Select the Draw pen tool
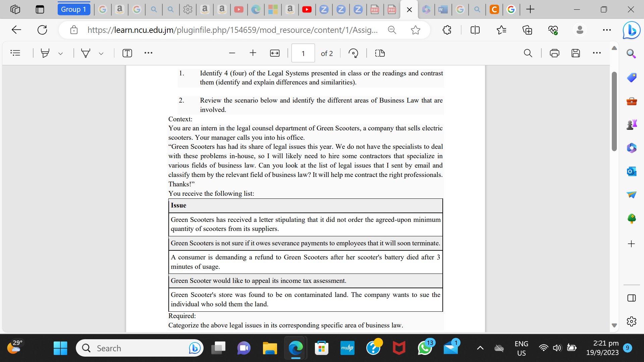Screen dimensions: 644x362 86,53
